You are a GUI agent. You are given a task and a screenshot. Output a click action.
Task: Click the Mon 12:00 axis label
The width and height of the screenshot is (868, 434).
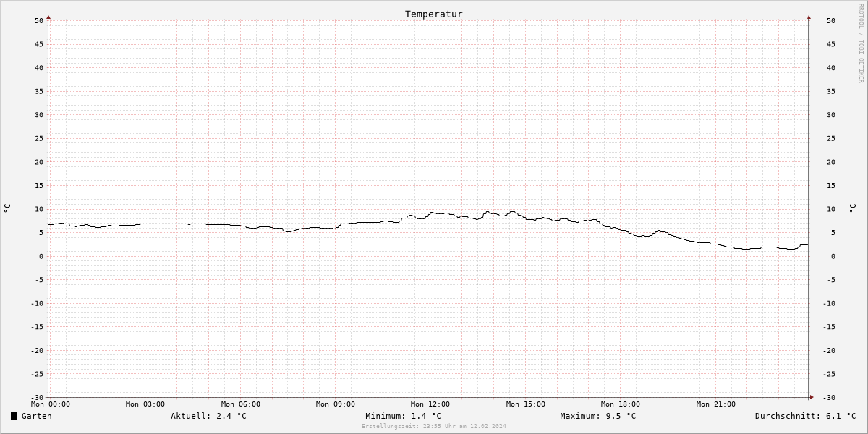[x=430, y=404]
